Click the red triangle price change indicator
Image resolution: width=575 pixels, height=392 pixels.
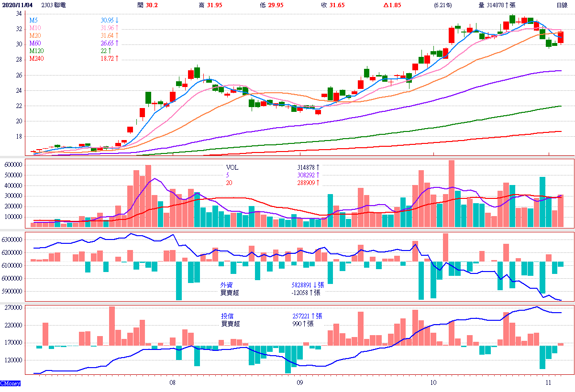point(386,5)
